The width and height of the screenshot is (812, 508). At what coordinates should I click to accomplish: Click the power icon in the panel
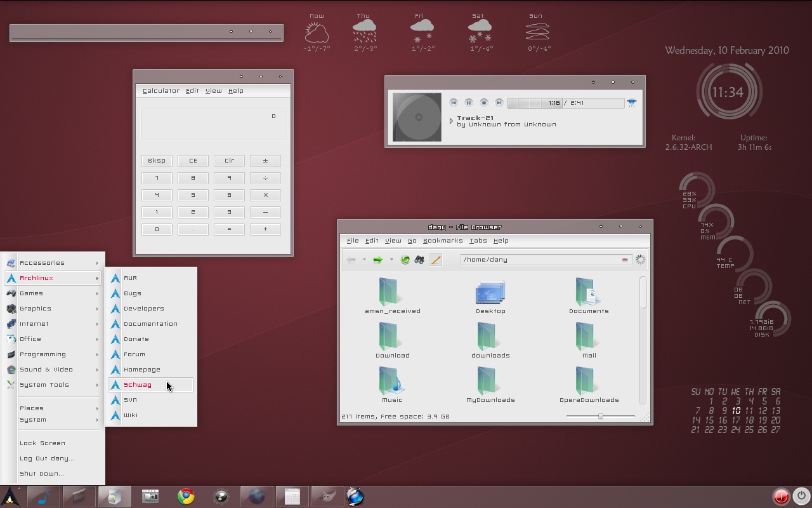click(801, 497)
